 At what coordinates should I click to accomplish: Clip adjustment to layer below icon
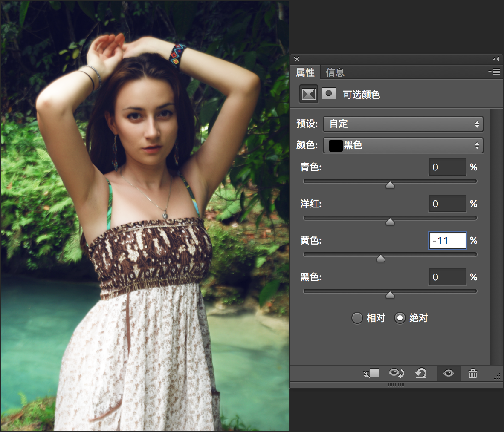pyautogui.click(x=371, y=373)
